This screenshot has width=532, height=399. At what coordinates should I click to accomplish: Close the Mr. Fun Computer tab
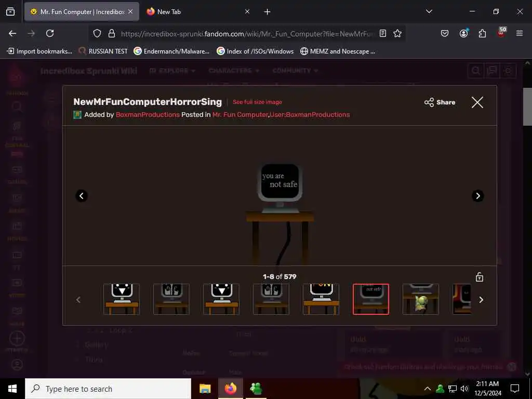tap(130, 12)
